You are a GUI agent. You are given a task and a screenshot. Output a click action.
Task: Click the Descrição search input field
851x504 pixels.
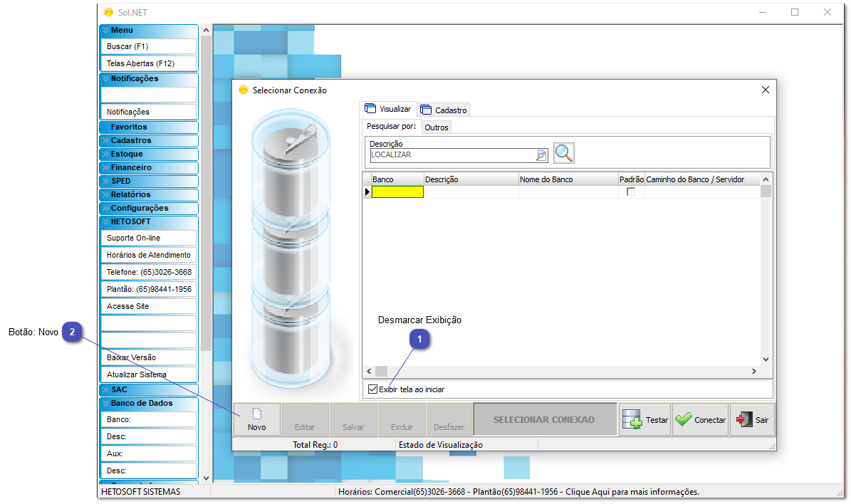451,154
